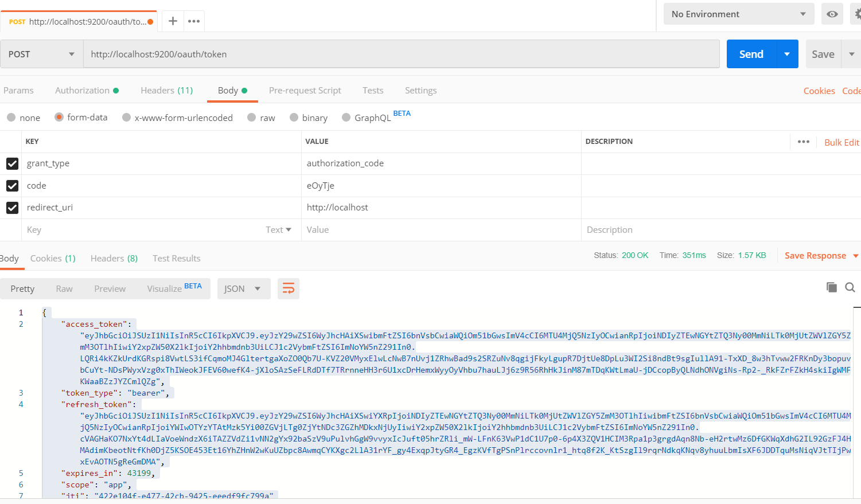This screenshot has width=861, height=504.
Task: Search the response with the magnifier icon
Action: click(x=850, y=287)
